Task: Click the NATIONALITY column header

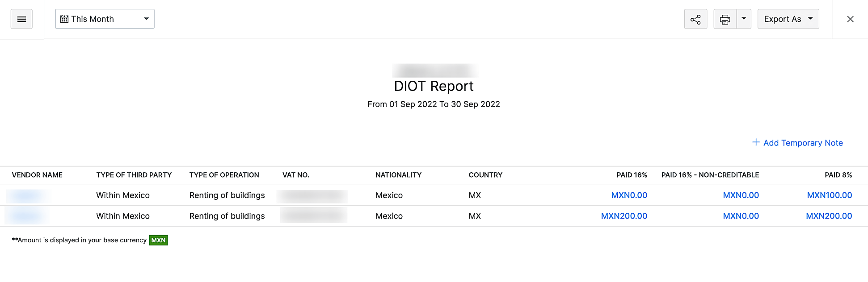Action: [398, 175]
